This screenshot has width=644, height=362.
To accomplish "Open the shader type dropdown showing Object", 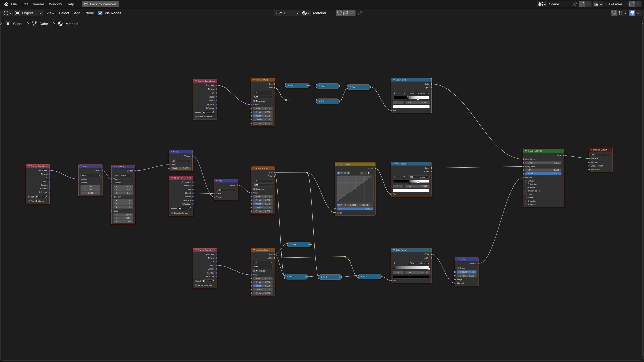I will [29, 13].
